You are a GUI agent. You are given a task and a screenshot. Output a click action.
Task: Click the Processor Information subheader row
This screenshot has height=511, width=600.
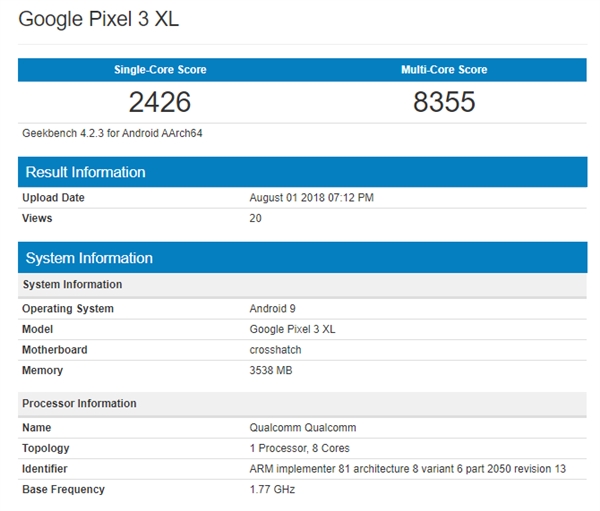(x=79, y=404)
